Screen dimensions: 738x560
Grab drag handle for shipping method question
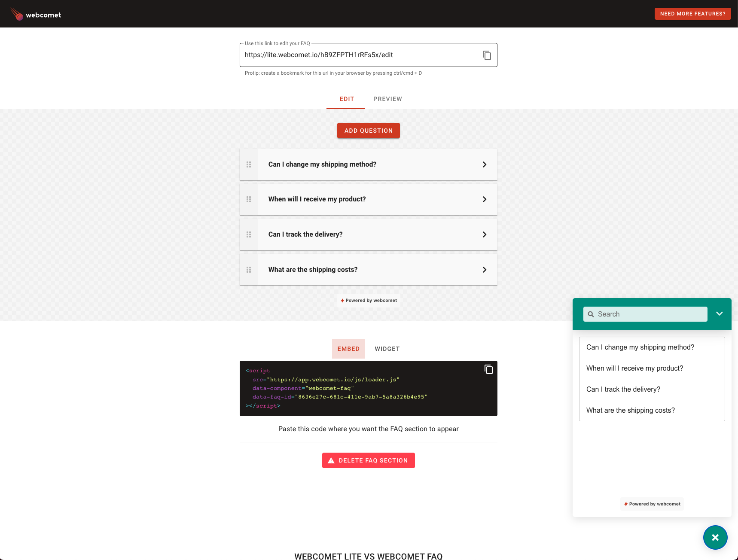(249, 164)
